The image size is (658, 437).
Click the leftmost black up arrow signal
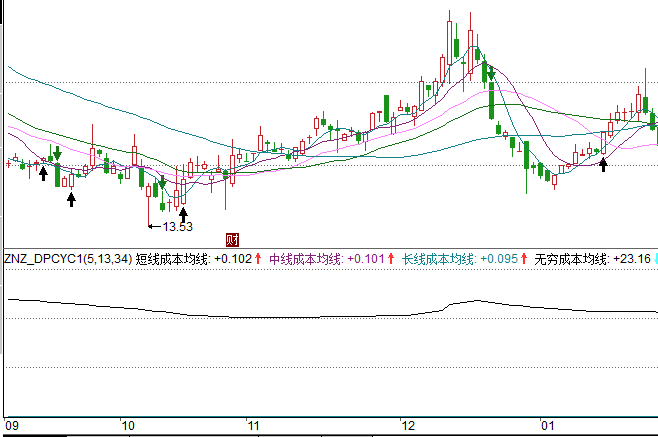pos(43,173)
